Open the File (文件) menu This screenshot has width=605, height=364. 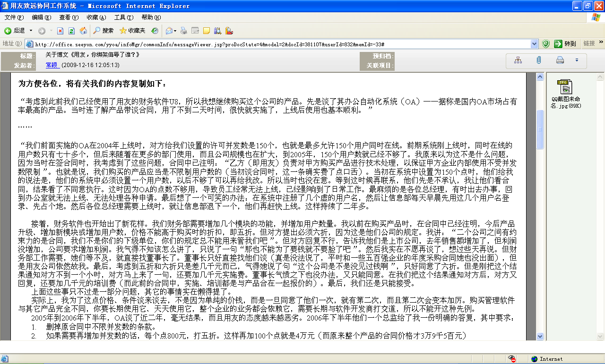click(x=14, y=17)
